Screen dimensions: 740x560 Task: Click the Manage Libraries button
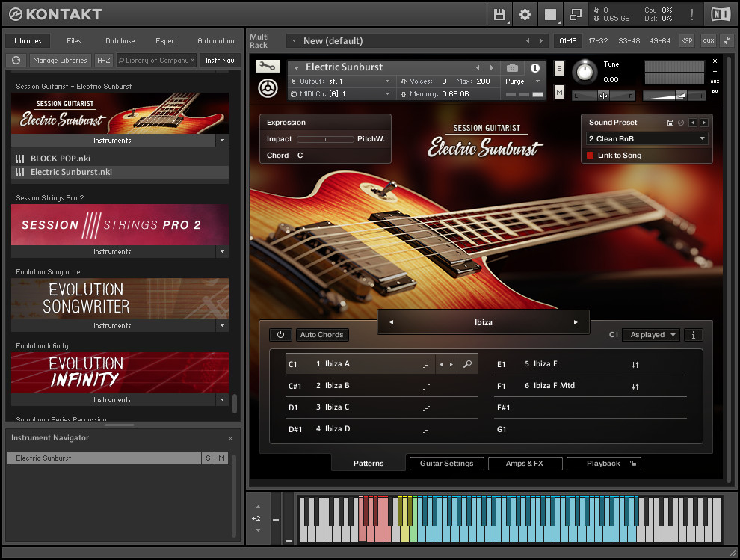(x=60, y=61)
